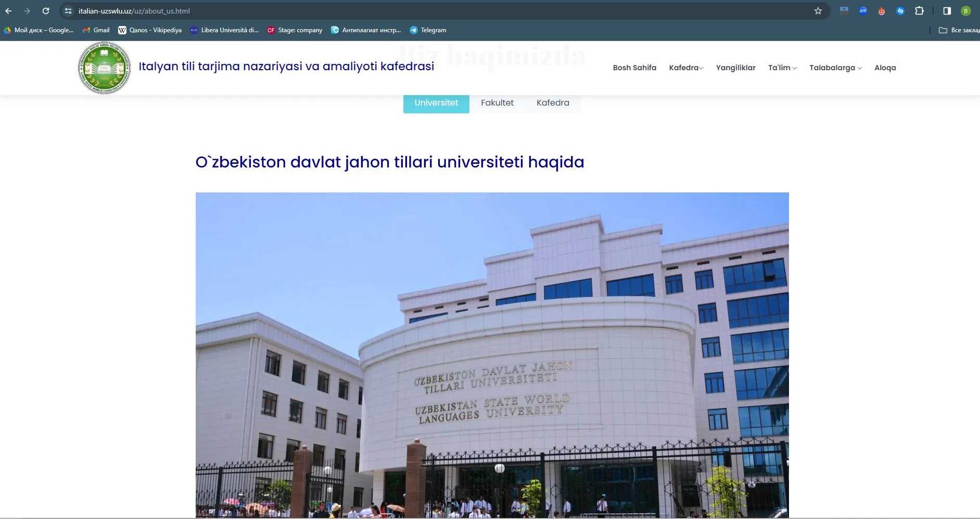Click the browser back arrow
The height and width of the screenshot is (519, 980).
click(x=8, y=11)
